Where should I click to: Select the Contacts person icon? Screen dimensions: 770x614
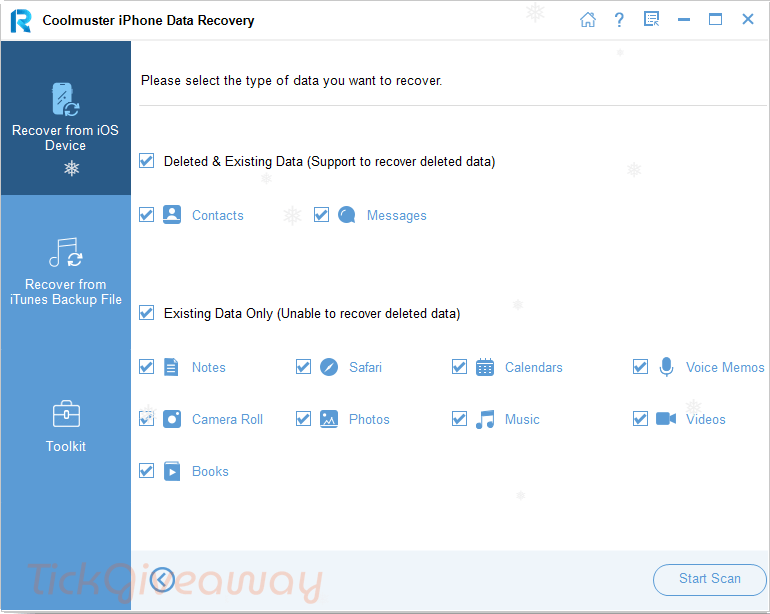click(x=172, y=215)
